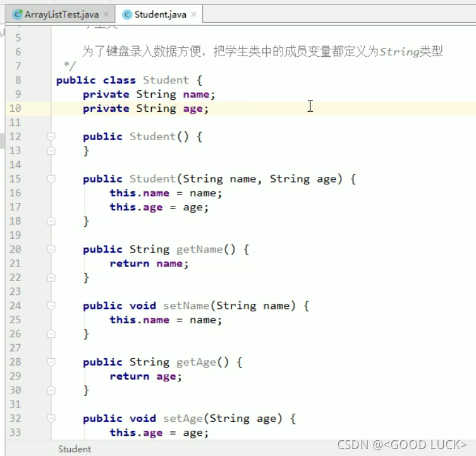The height and width of the screenshot is (456, 476).
Task: Click fold end marker at line 30
Action: [51, 390]
